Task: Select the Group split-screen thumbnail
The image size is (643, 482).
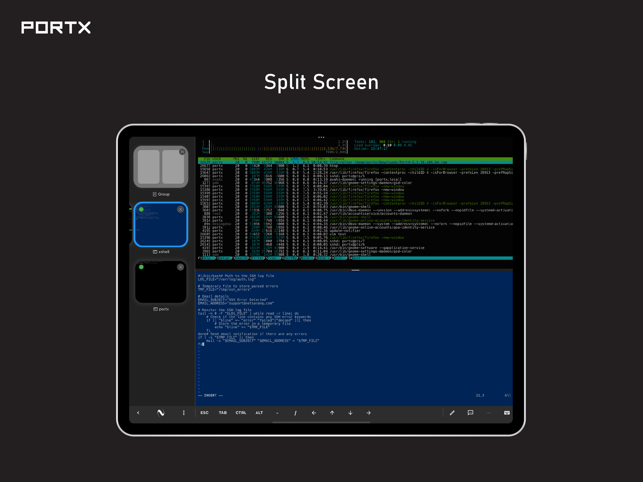Action: (x=161, y=167)
